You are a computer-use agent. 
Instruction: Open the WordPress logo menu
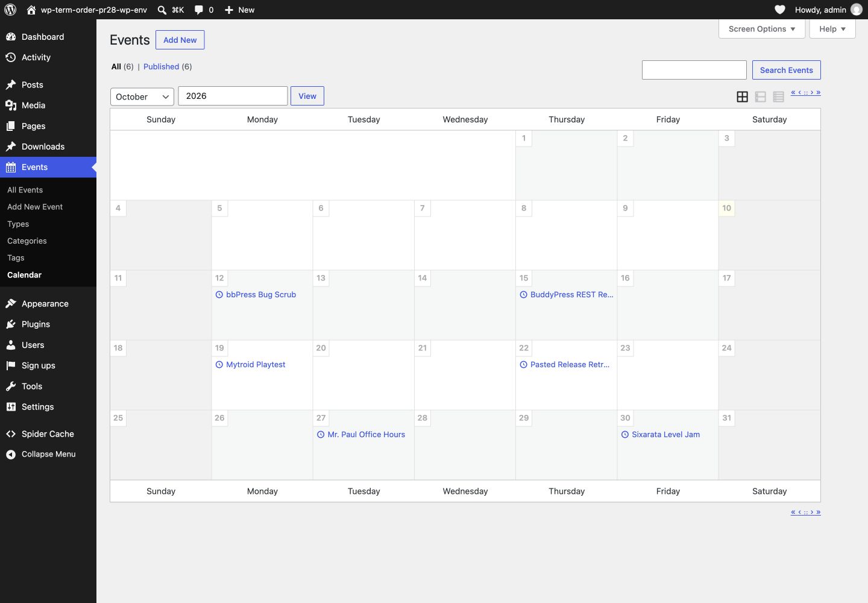pos(10,10)
